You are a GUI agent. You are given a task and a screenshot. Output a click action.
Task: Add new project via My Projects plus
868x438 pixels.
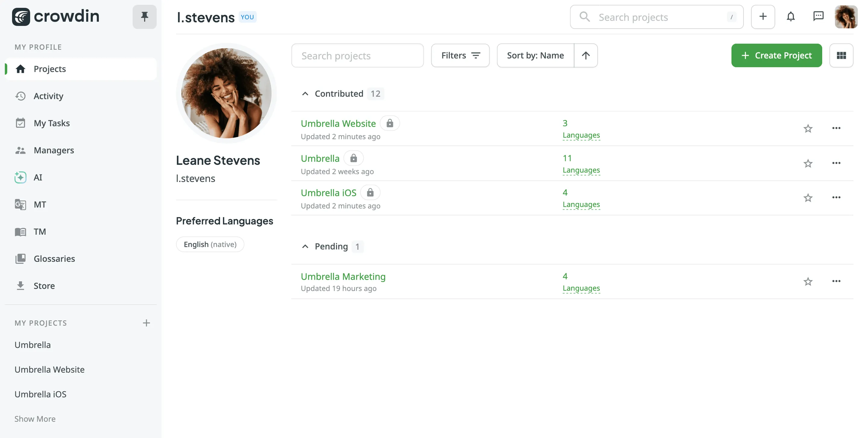click(x=146, y=323)
